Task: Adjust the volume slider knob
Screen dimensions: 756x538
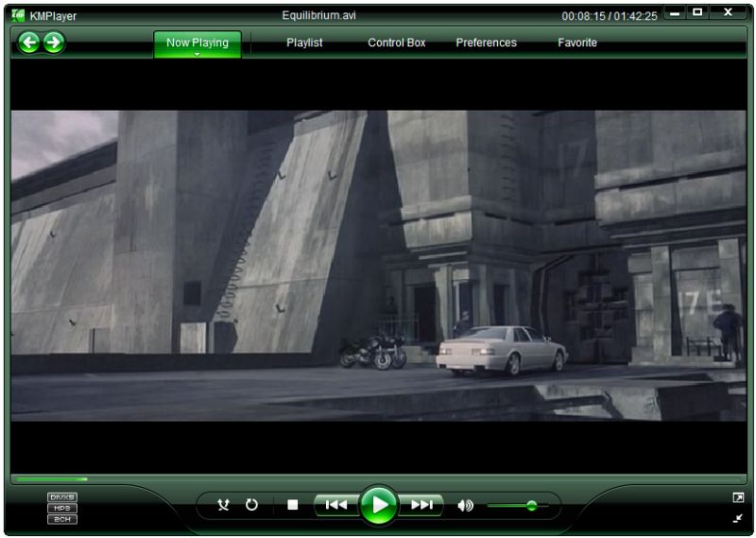Action: coord(531,505)
